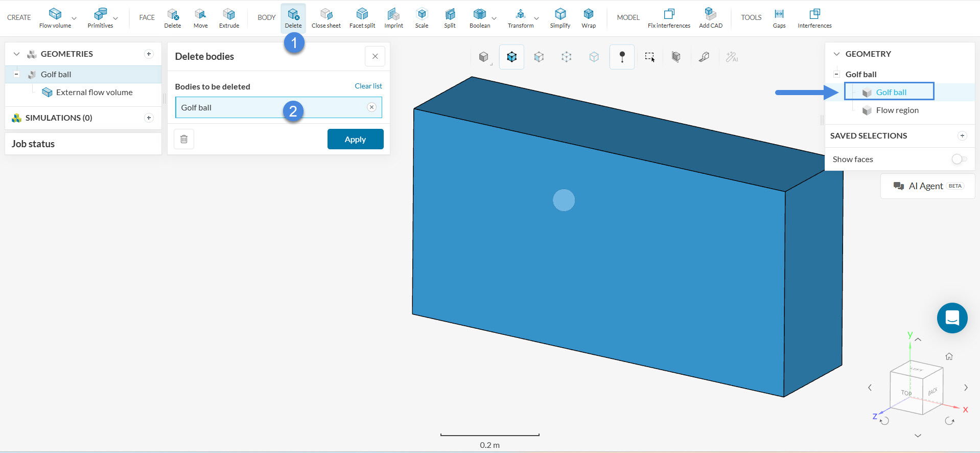Collapse the Golf ball tree node in the left panel
The height and width of the screenshot is (453, 980).
coord(16,75)
